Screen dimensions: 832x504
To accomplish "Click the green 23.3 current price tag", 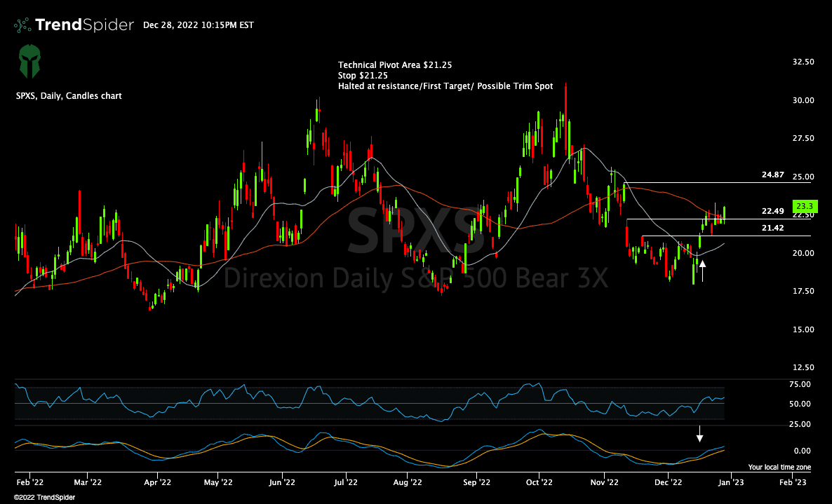I will tap(805, 206).
